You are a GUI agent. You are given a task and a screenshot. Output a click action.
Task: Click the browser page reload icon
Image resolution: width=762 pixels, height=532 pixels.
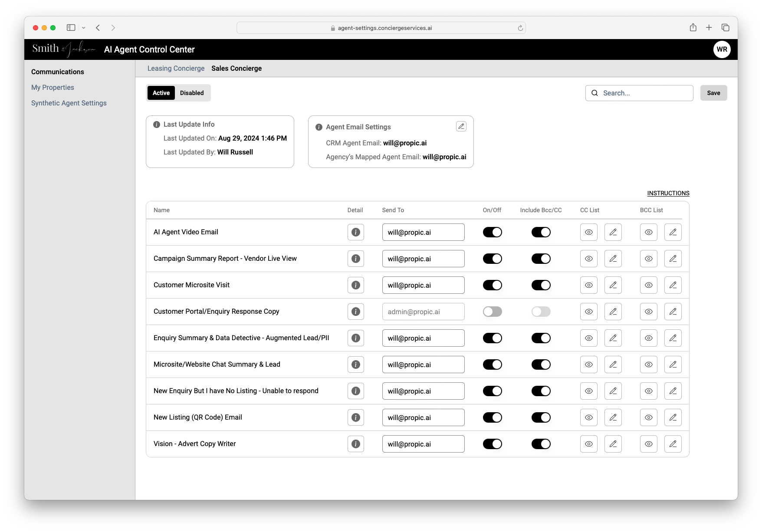tap(520, 28)
